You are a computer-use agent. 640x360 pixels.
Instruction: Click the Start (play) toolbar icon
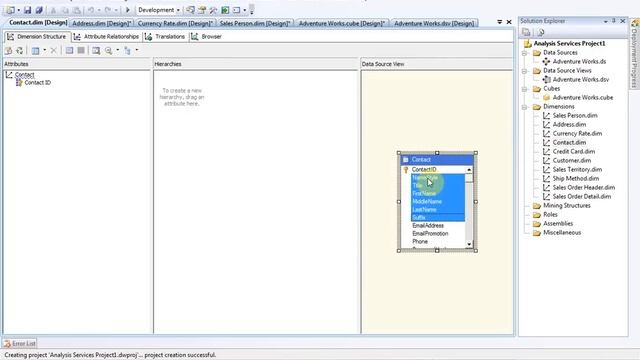(x=127, y=10)
